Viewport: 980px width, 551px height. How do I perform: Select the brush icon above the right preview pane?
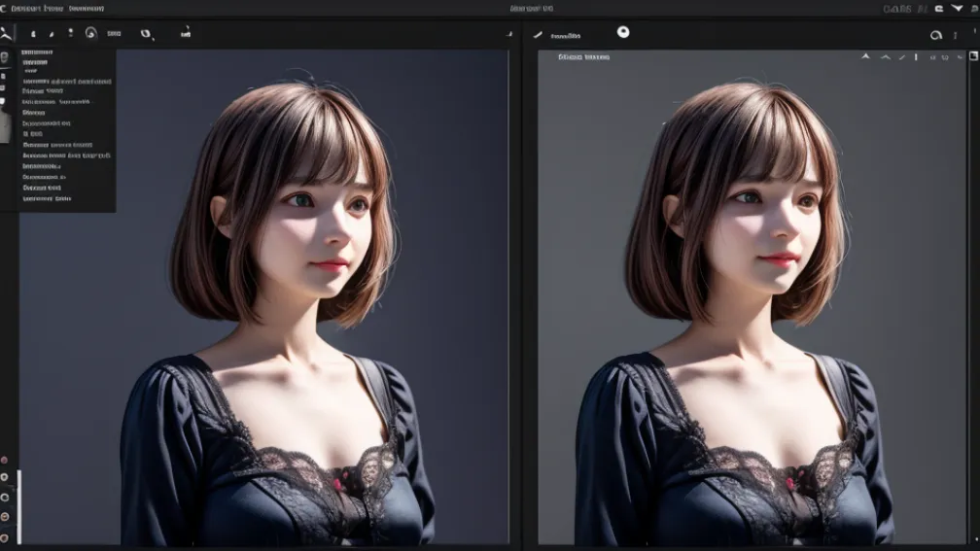tap(538, 35)
